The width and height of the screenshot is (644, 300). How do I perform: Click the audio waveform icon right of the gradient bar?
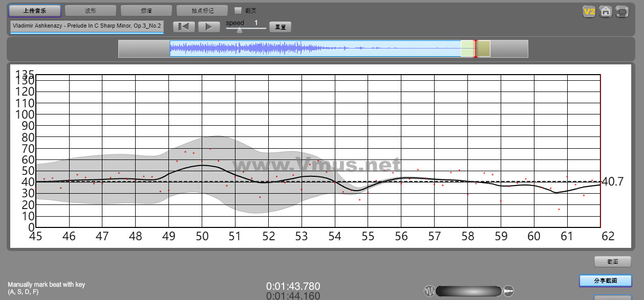pyautogui.click(x=508, y=291)
